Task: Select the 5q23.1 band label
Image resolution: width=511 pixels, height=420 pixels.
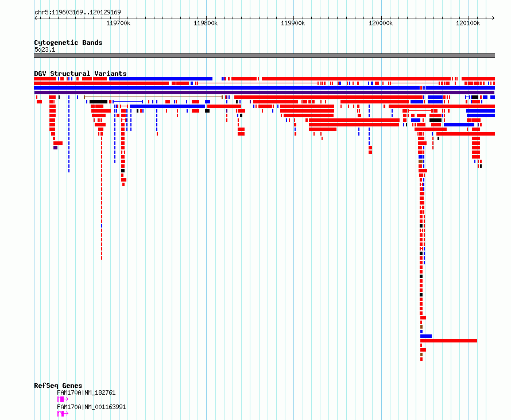Action: (45, 49)
